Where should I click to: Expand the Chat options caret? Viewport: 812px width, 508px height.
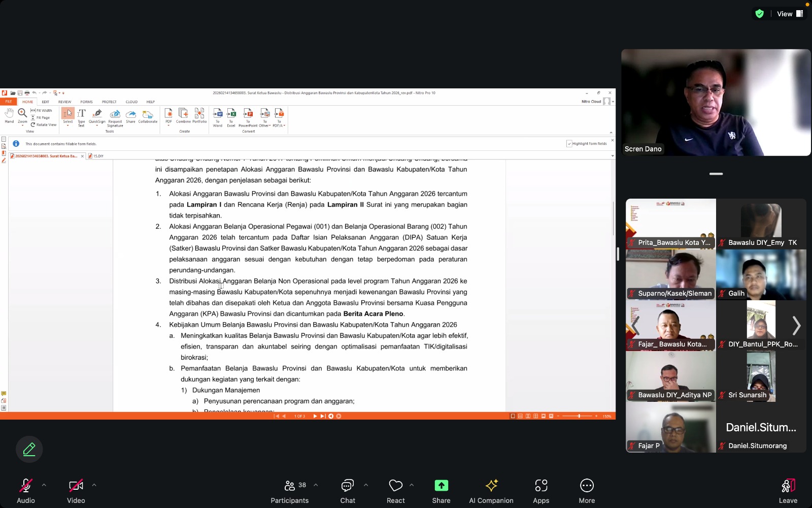(366, 485)
